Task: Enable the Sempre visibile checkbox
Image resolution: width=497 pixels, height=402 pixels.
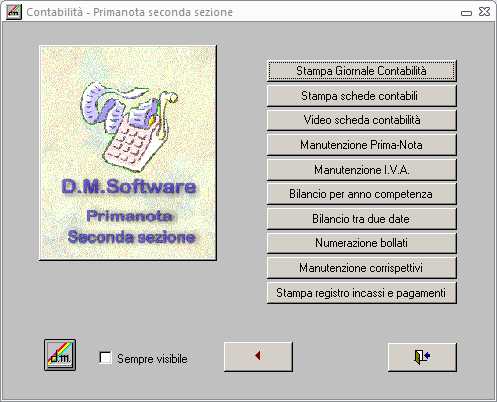Action: [x=105, y=358]
